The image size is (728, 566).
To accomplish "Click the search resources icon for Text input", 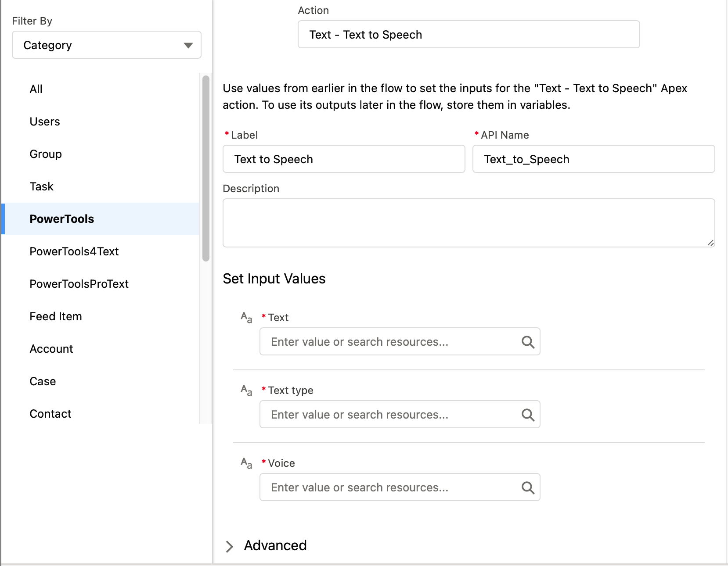I will 527,341.
